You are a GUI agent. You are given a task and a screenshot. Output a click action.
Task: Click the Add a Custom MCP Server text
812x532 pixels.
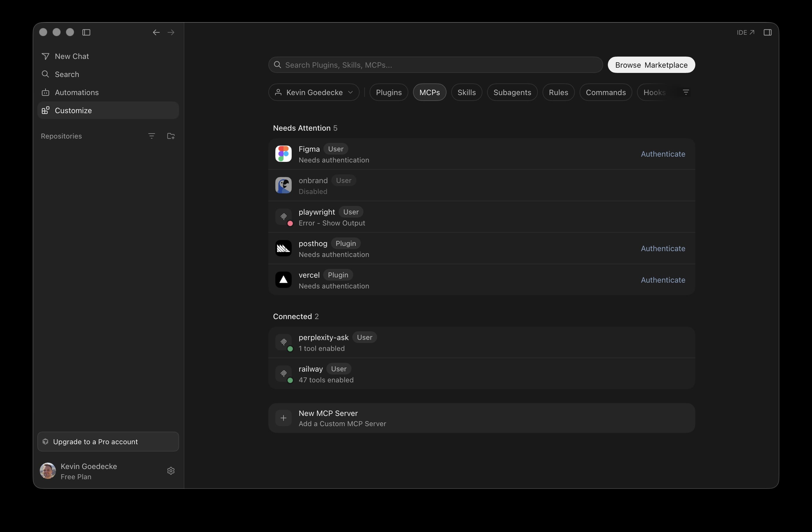(x=342, y=423)
